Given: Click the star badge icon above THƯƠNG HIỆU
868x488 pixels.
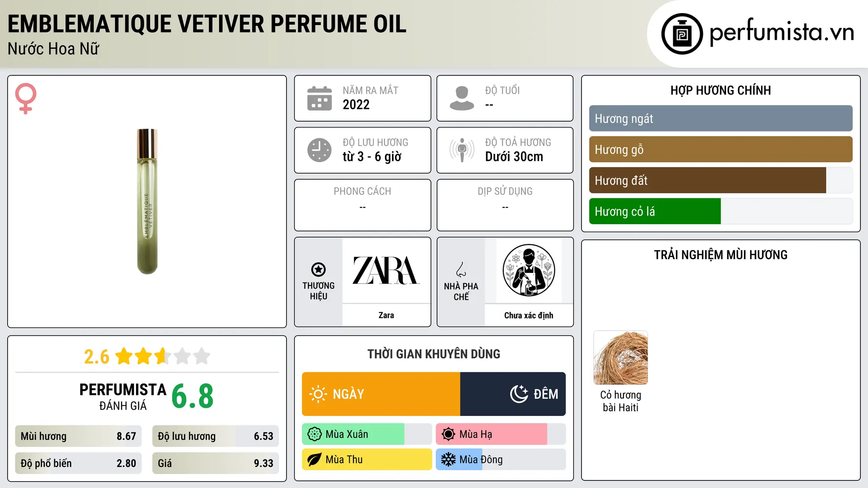Looking at the screenshot, I should tap(318, 269).
